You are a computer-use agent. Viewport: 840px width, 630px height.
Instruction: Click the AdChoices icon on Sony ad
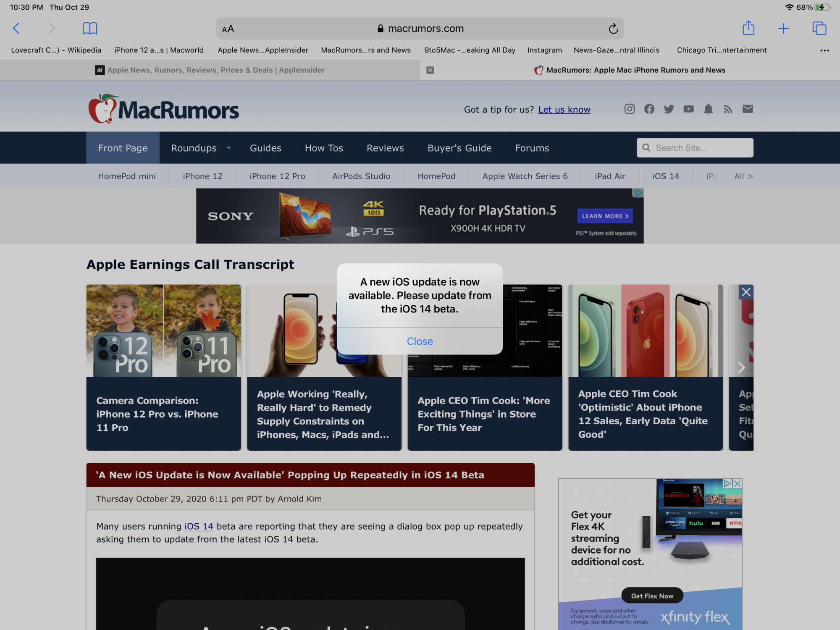tap(638, 193)
